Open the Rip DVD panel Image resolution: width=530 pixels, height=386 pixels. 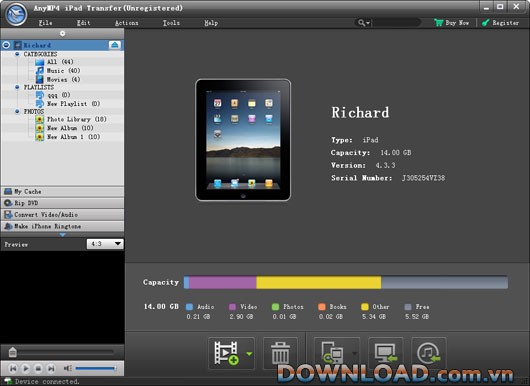(62, 203)
